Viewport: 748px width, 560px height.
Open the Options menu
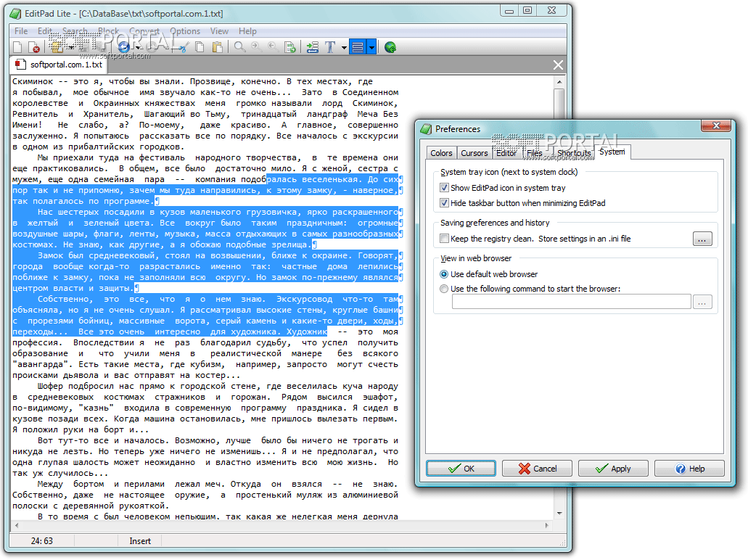(x=185, y=31)
